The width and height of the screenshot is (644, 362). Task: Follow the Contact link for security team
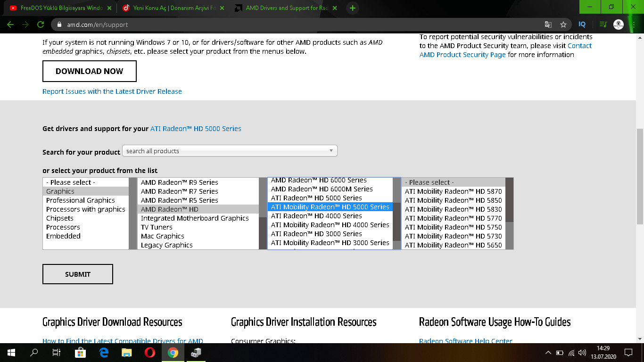[x=579, y=46]
